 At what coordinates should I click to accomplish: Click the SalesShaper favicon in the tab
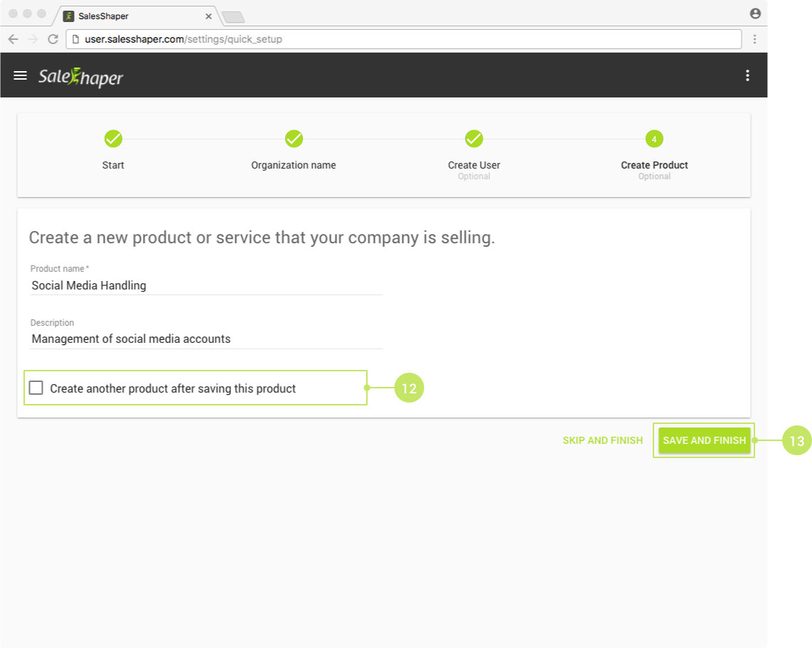(x=68, y=16)
